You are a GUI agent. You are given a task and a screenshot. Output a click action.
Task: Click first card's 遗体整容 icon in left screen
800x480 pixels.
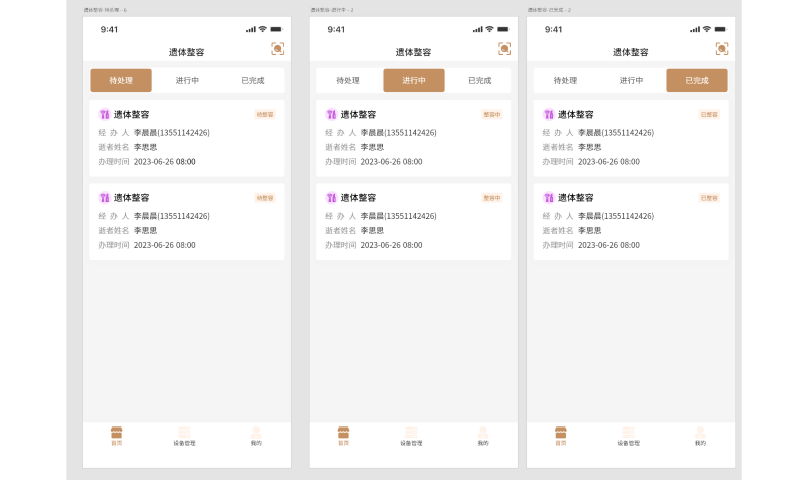104,115
